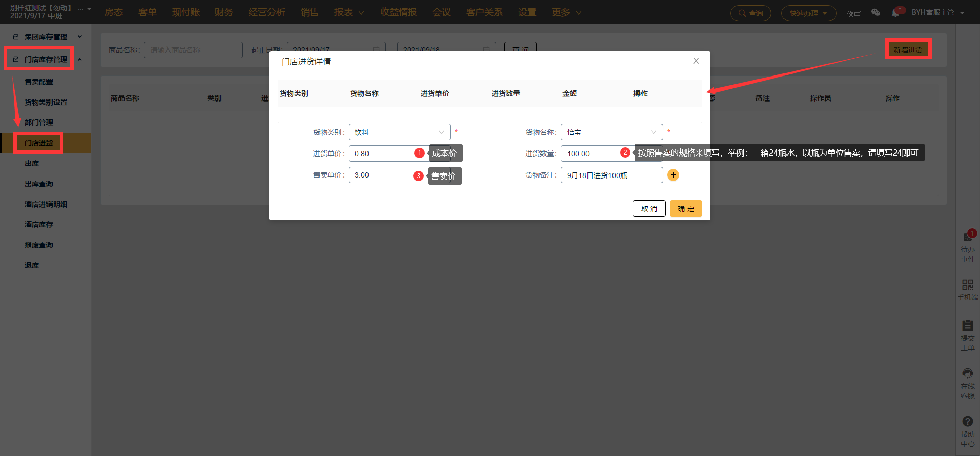Viewport: 980px width, 456px height.
Task: Click the 进货单价 input field
Action: point(400,154)
